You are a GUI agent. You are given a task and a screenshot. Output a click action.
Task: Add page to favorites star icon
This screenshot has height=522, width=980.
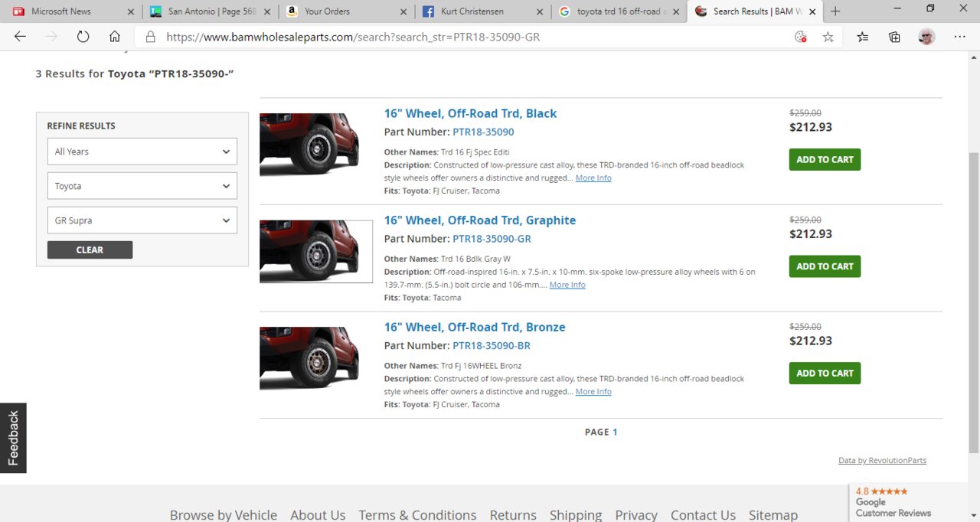828,37
